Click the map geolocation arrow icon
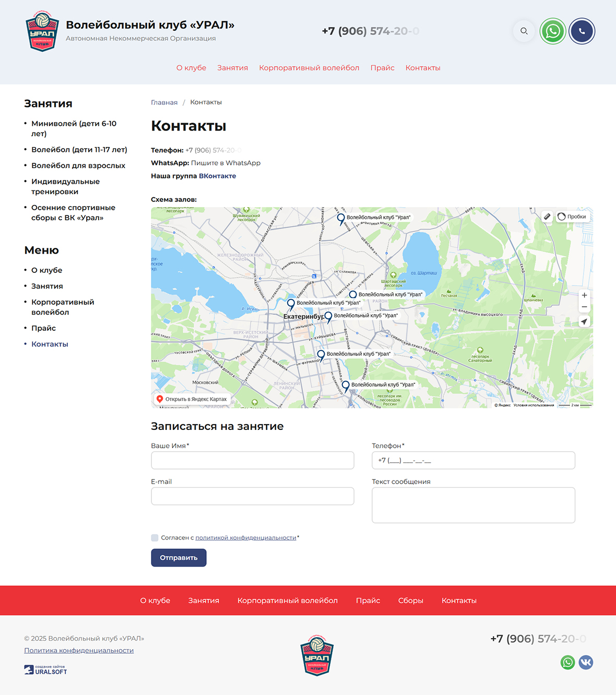 coord(584,321)
